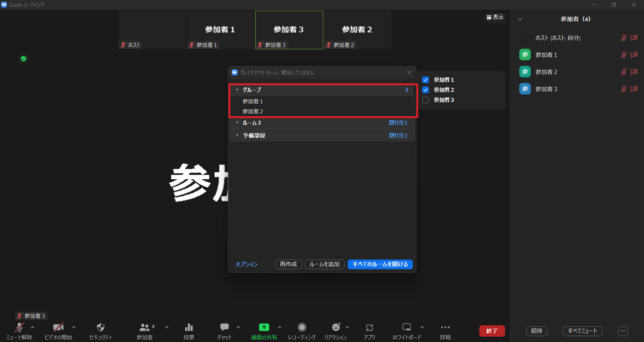Open the Chat (チャット) icon

click(224, 327)
